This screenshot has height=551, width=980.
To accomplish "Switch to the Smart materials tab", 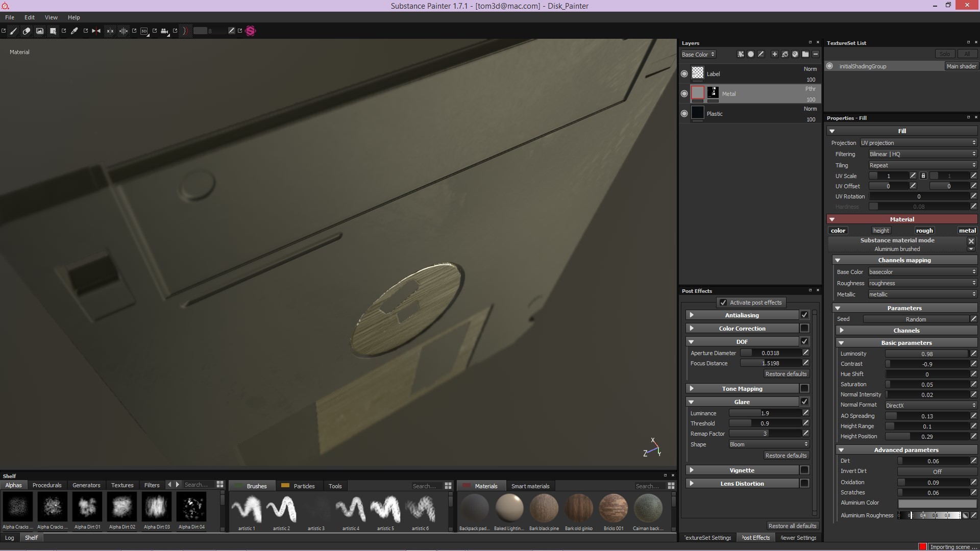I will (530, 486).
